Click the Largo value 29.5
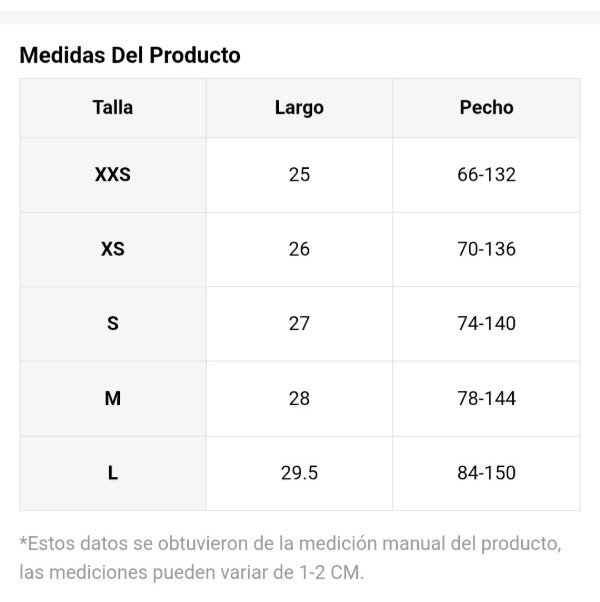 299,473
